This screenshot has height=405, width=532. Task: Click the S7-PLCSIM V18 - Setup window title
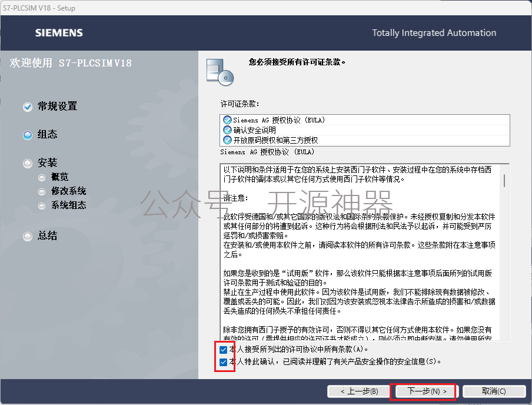click(39, 8)
